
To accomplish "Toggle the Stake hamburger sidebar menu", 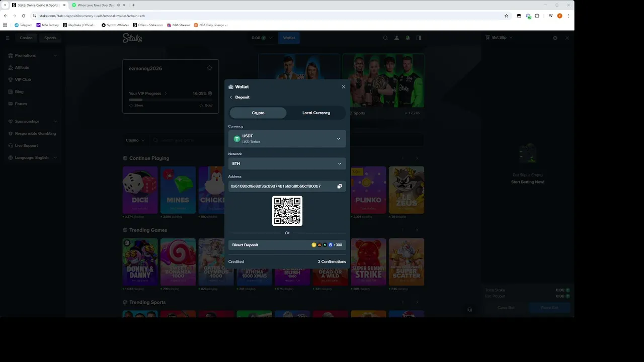I will tap(8, 38).
